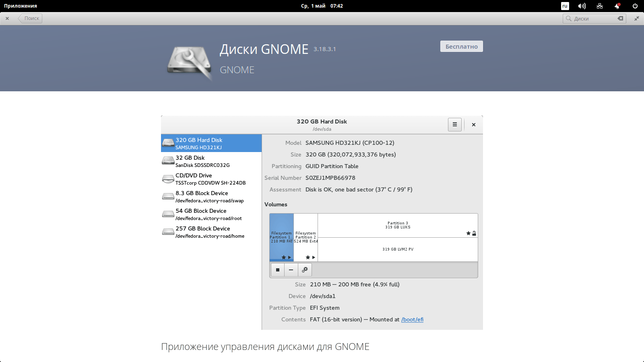
Task: Click the EFI System partition type value
Action: (324, 308)
